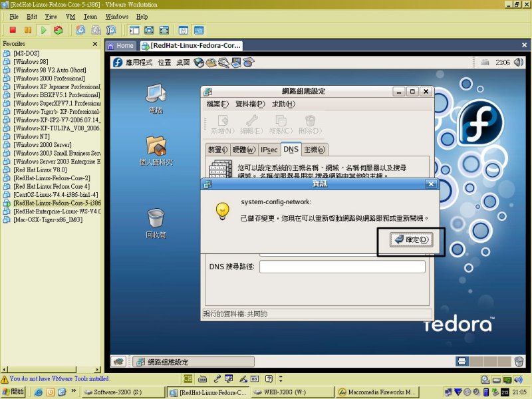The height and width of the screenshot is (399, 532).
Task: Power off the VM with the red stop icon
Action: (x=13, y=30)
